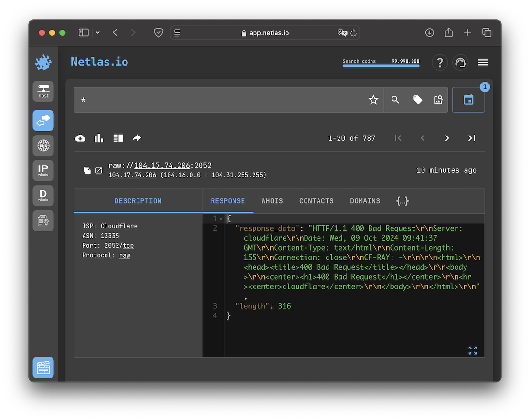This screenshot has width=530, height=420.
Task: Click the search query input field
Action: coord(220,100)
